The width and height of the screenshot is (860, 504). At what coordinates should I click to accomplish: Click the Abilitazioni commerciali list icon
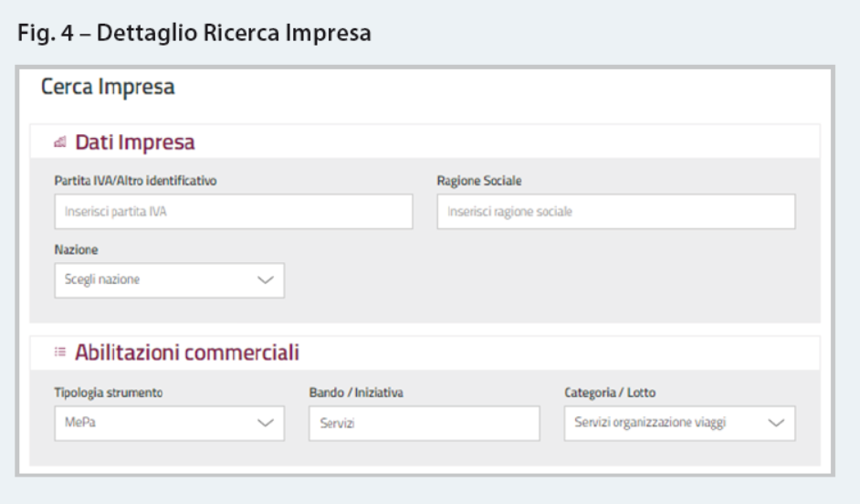(59, 352)
